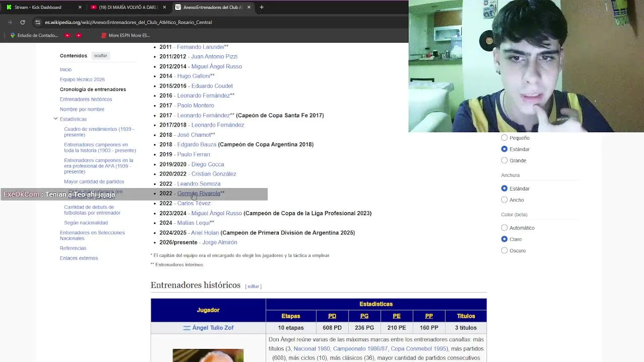Open Jorge Almirón link
Screen dimensions: 644x362
tap(219, 242)
